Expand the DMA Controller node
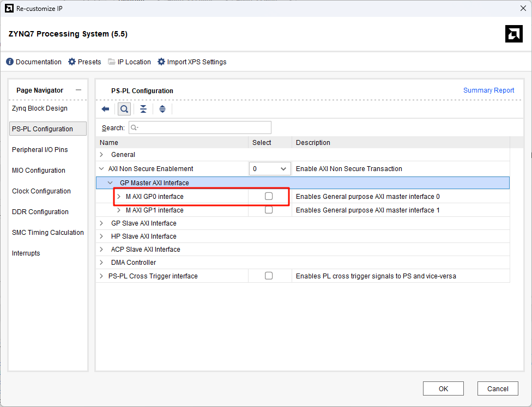Image resolution: width=532 pixels, height=407 pixels. point(101,262)
